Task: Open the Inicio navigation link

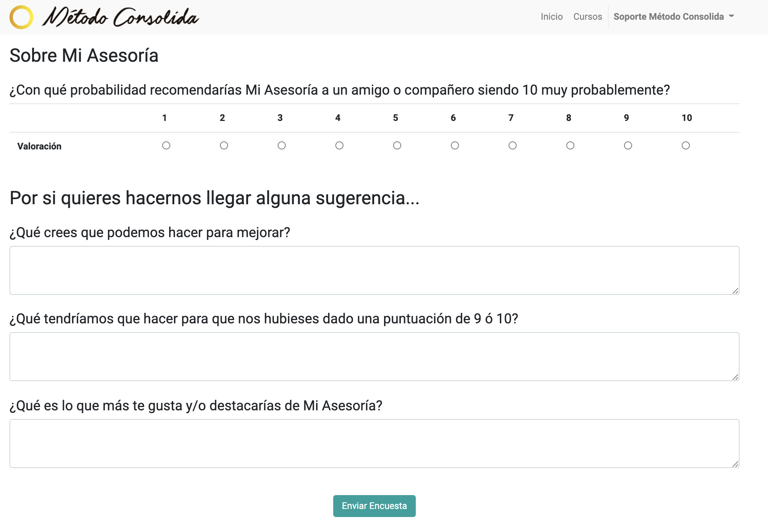Action: (552, 17)
